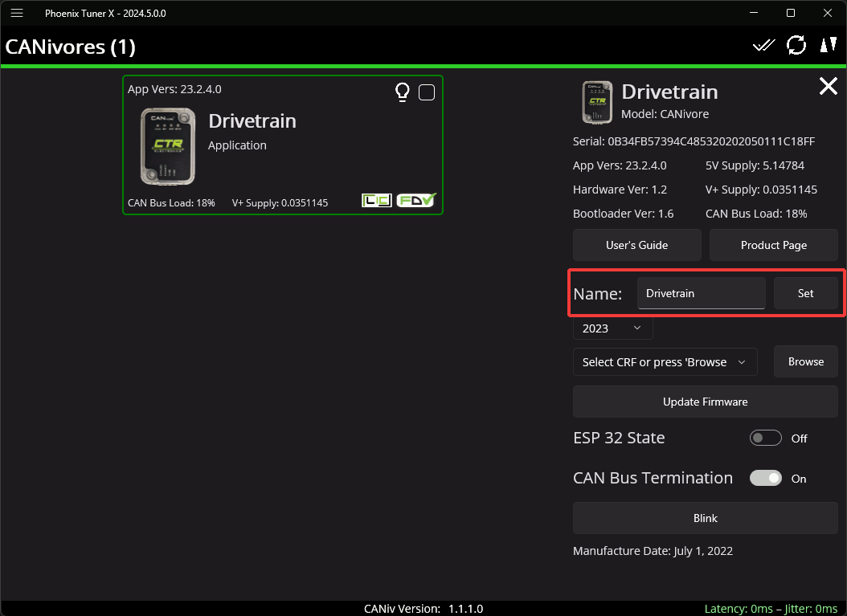
Task: Close the Drivetrain details panel
Action: pos(828,86)
